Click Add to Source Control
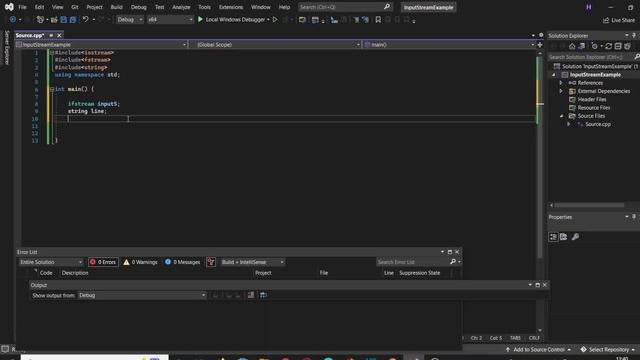Image resolution: width=640 pixels, height=360 pixels. click(538, 349)
